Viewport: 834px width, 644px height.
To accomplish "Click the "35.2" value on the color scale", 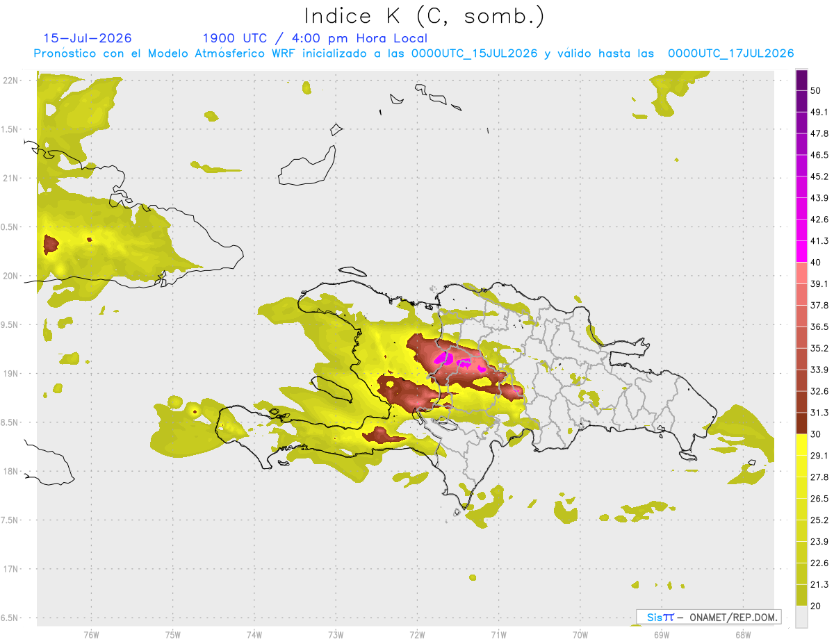I will coord(819,348).
